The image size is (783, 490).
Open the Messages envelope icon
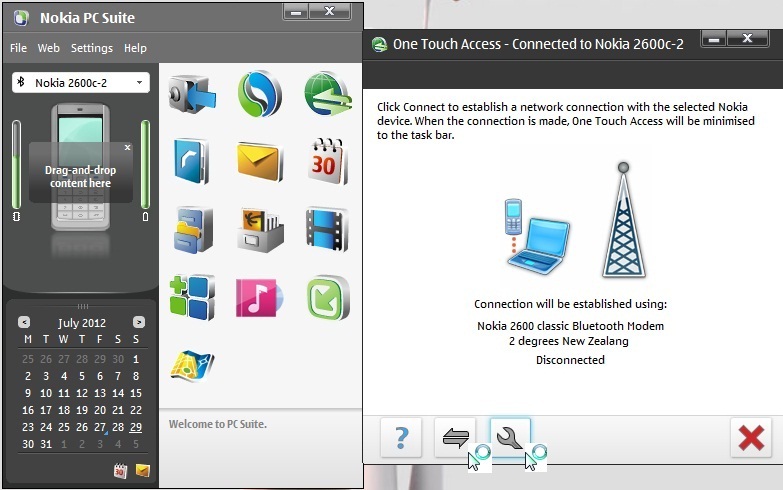(x=260, y=162)
